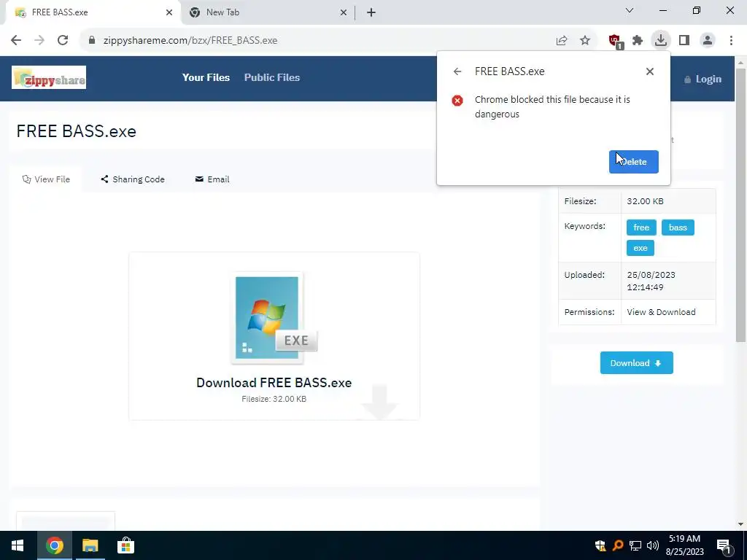The width and height of the screenshot is (747, 560).
Task: Click the page vertical scrollbar thumb
Action: tap(740, 205)
